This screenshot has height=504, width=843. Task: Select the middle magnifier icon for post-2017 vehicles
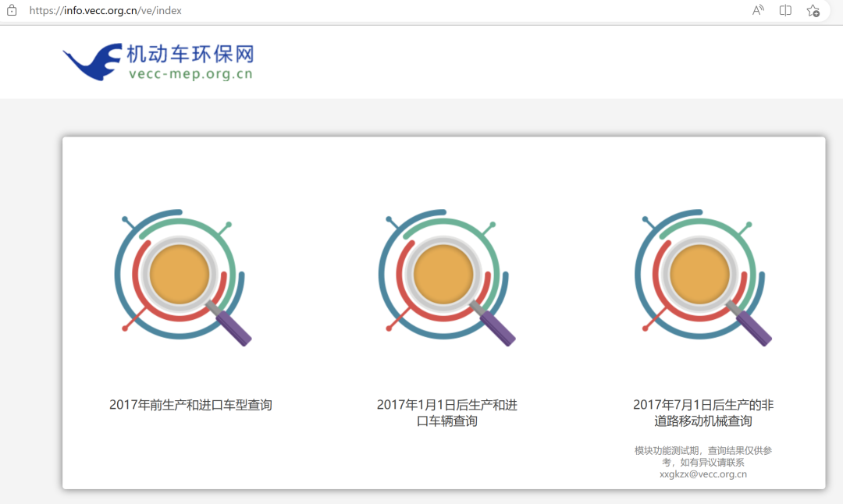pos(445,277)
